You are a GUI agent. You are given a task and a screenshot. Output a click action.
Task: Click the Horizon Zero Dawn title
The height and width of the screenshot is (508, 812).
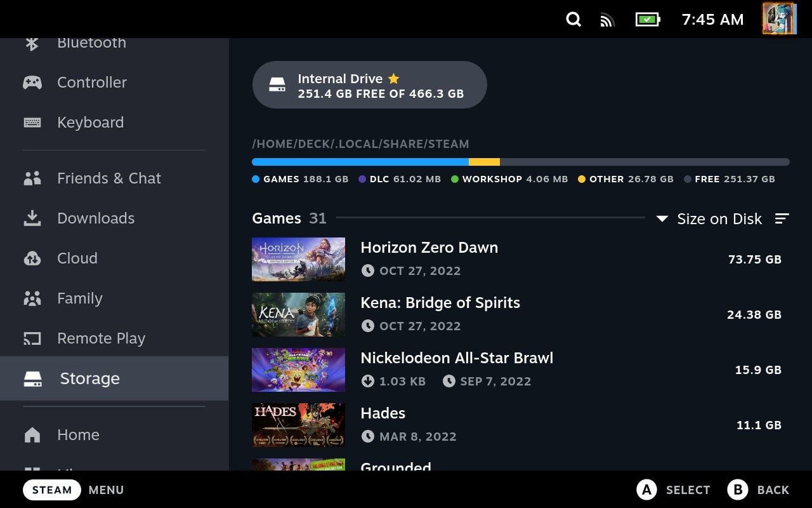[429, 248]
